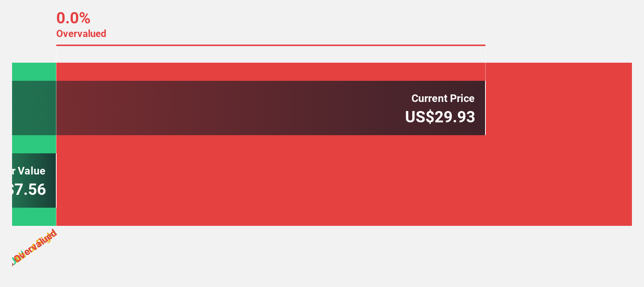Click the US$29.93 price value
Image resolution: width=644 pixels, height=287 pixels.
(440, 117)
